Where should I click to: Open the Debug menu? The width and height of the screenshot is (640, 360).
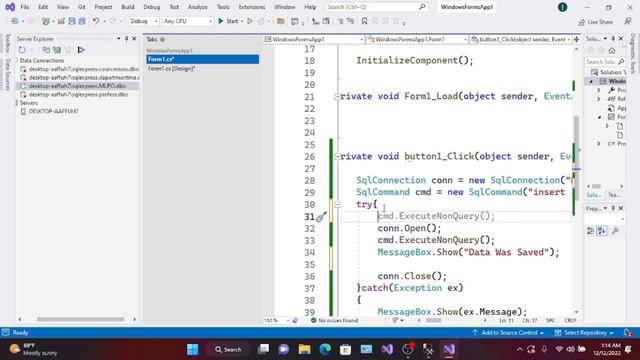coord(151,7)
